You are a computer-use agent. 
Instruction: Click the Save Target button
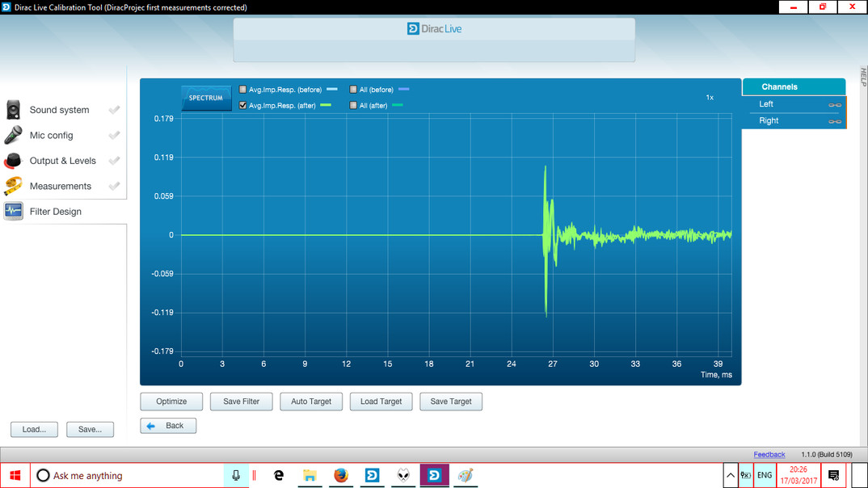click(x=451, y=402)
